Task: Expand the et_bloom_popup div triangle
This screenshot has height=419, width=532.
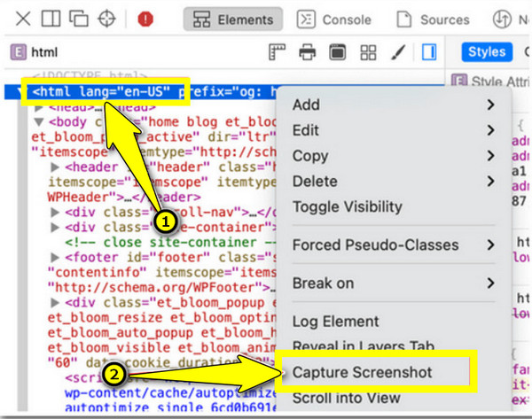Action: [55, 302]
